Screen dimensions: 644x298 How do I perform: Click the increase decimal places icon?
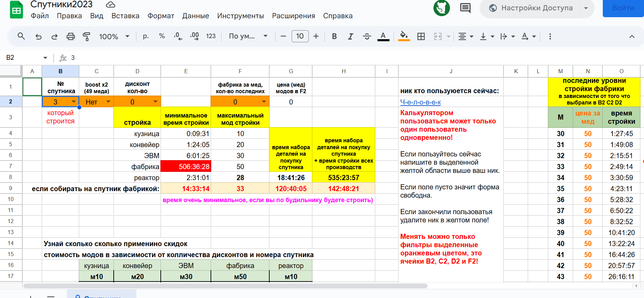point(194,36)
